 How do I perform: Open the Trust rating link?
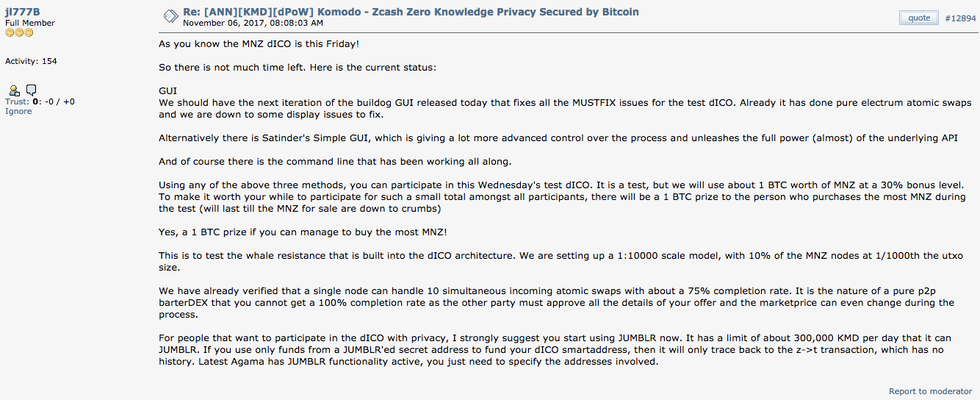[x=17, y=101]
